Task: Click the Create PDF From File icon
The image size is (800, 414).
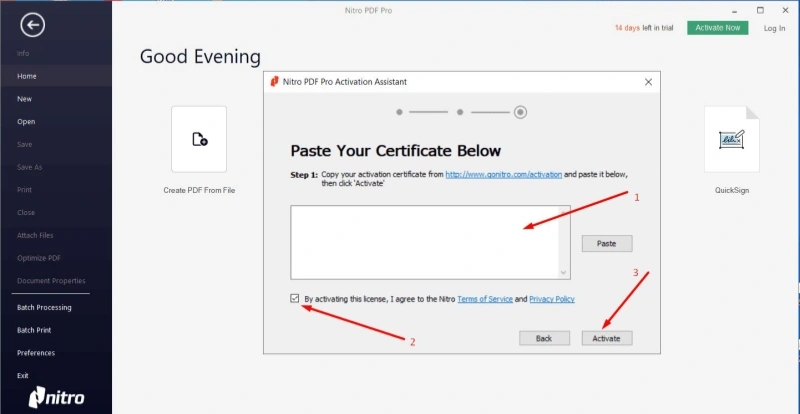Action: [x=199, y=140]
